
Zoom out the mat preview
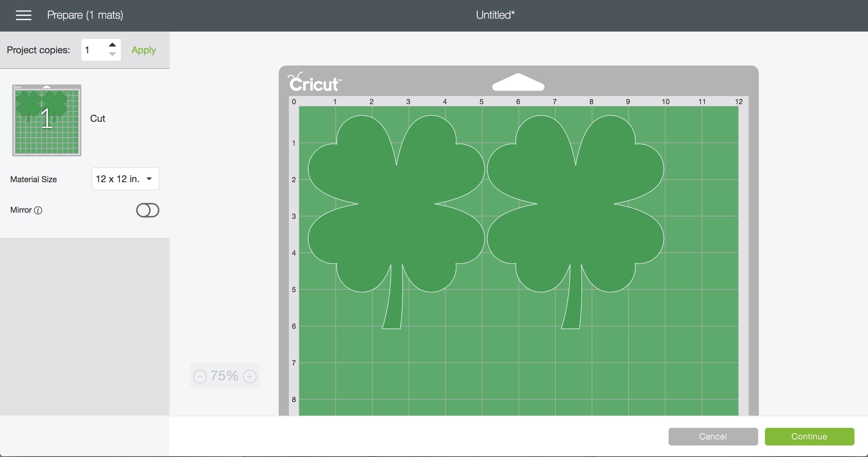[x=200, y=376]
